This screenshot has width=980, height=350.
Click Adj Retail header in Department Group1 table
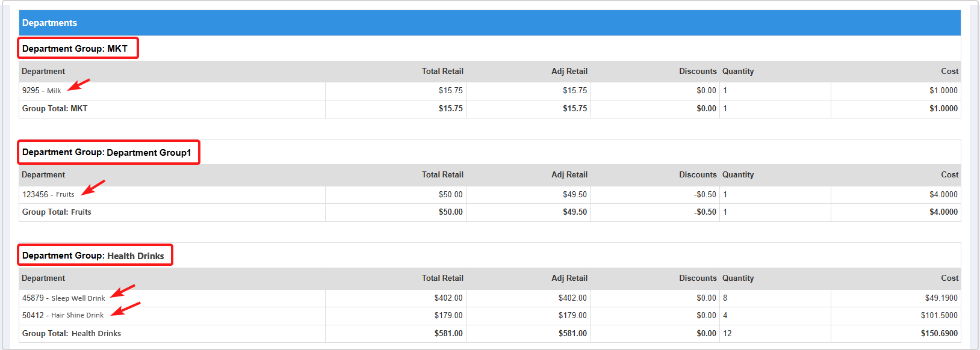click(569, 175)
